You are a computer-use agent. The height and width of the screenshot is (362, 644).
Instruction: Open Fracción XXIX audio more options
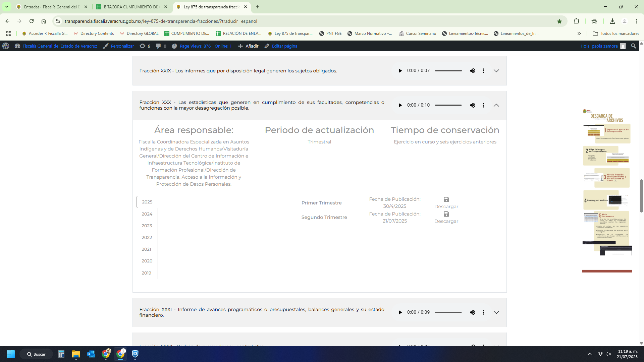click(483, 71)
